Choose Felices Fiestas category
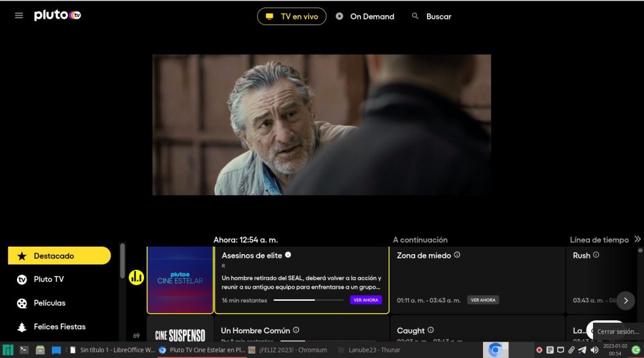644x358 pixels. 59,327
